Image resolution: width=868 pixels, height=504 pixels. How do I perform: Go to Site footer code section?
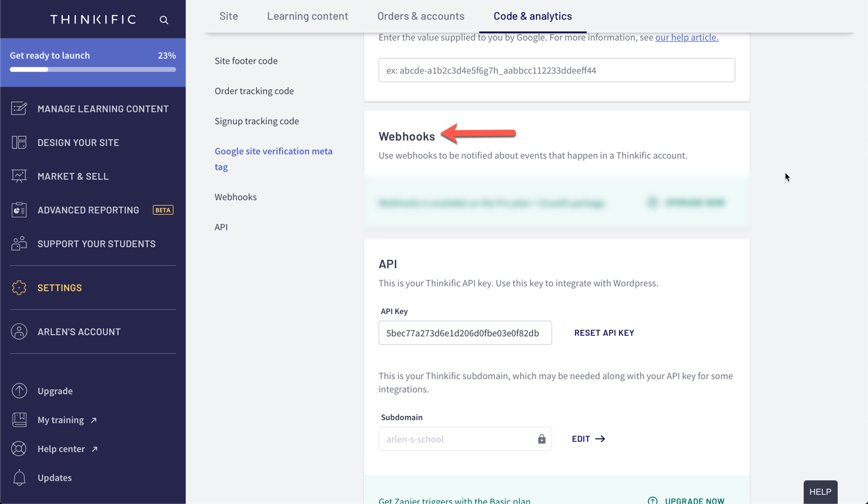pyautogui.click(x=246, y=60)
